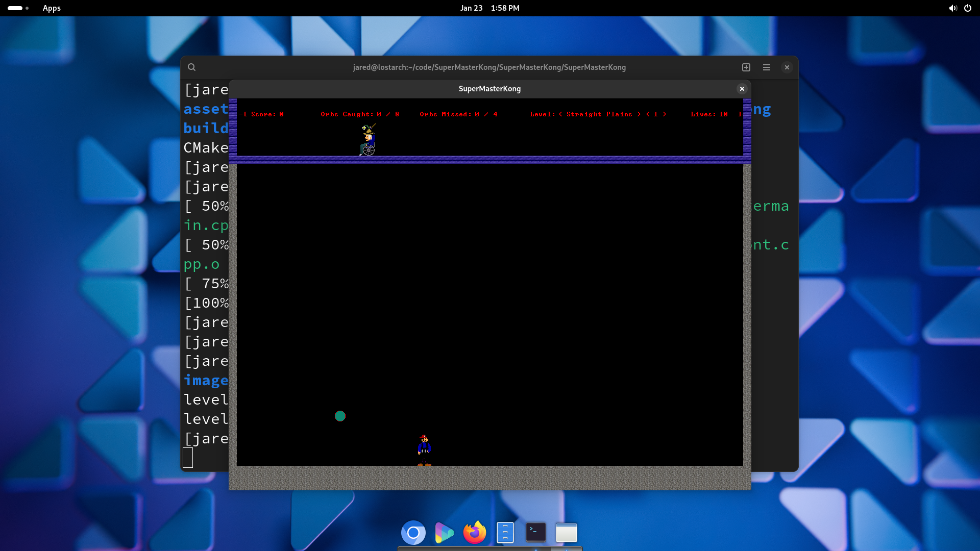
Task: Click the terminal search icon
Action: 191,67
